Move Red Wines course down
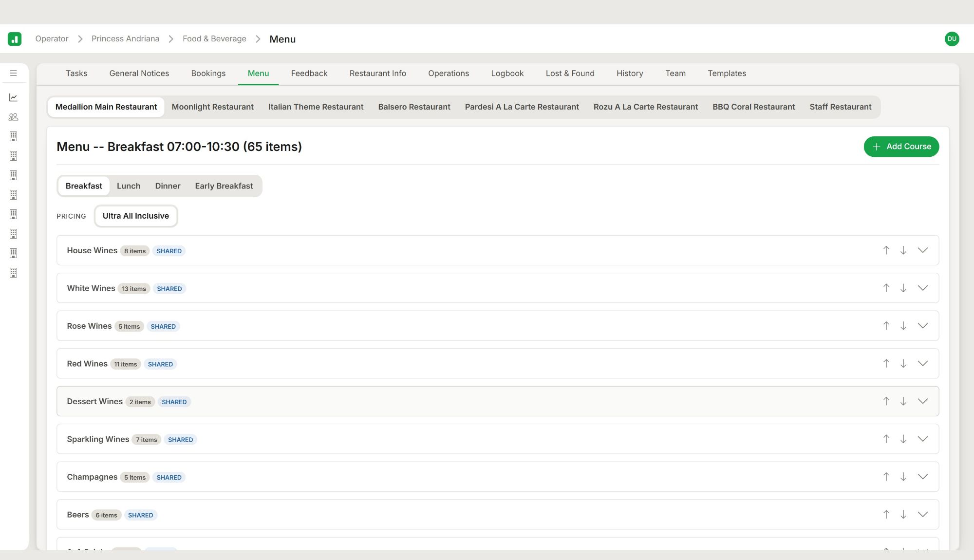The width and height of the screenshot is (974, 560). [x=903, y=363]
